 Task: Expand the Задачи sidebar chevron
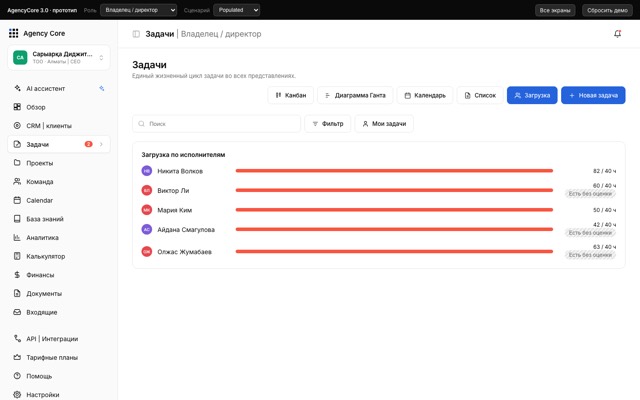click(x=101, y=144)
